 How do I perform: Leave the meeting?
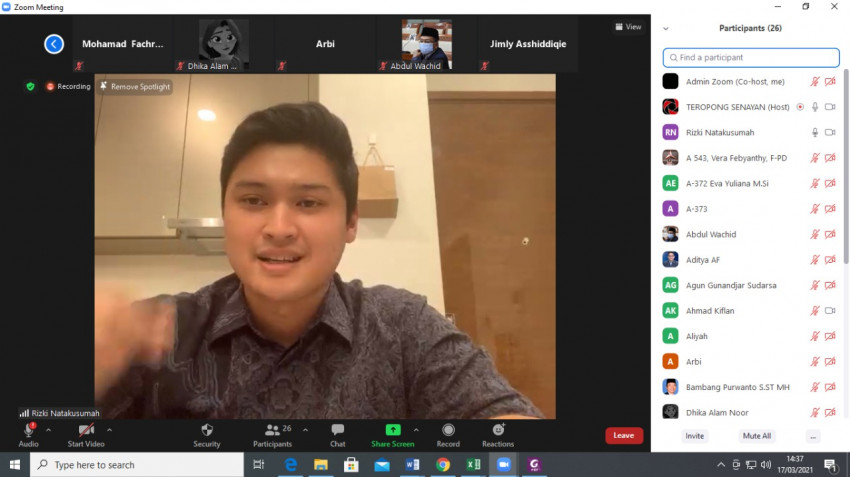point(624,435)
